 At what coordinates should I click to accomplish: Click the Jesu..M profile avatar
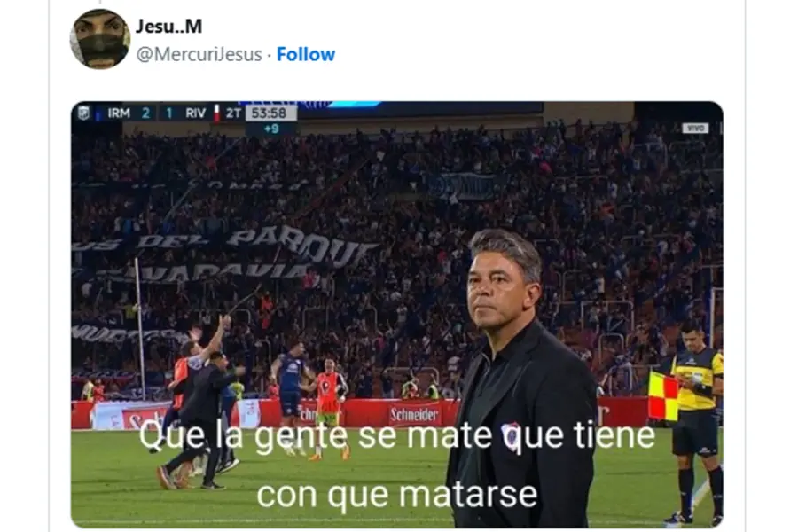click(99, 39)
